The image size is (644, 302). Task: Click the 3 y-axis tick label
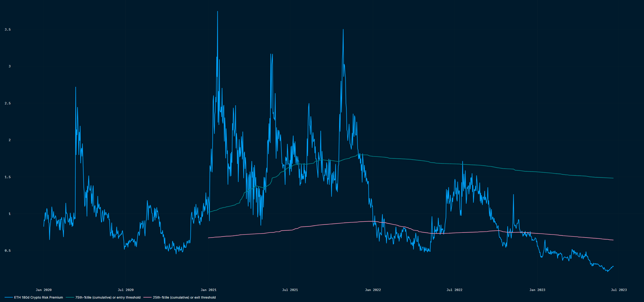(10, 66)
